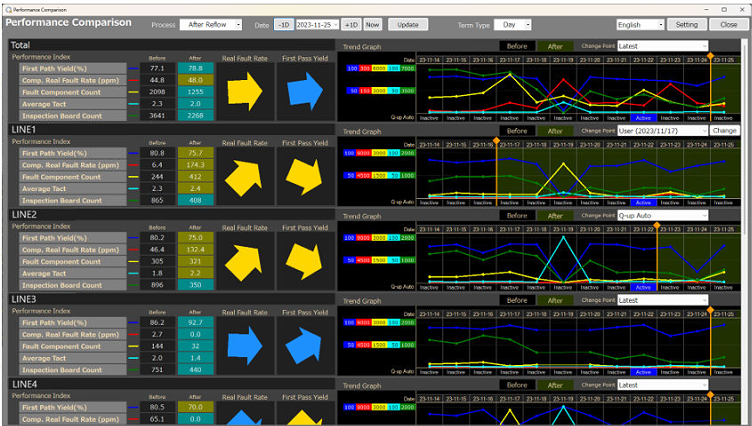Viewport: 752px width, 426px height.
Task: Click the Total Before value 2098 cell
Action: [157, 92]
